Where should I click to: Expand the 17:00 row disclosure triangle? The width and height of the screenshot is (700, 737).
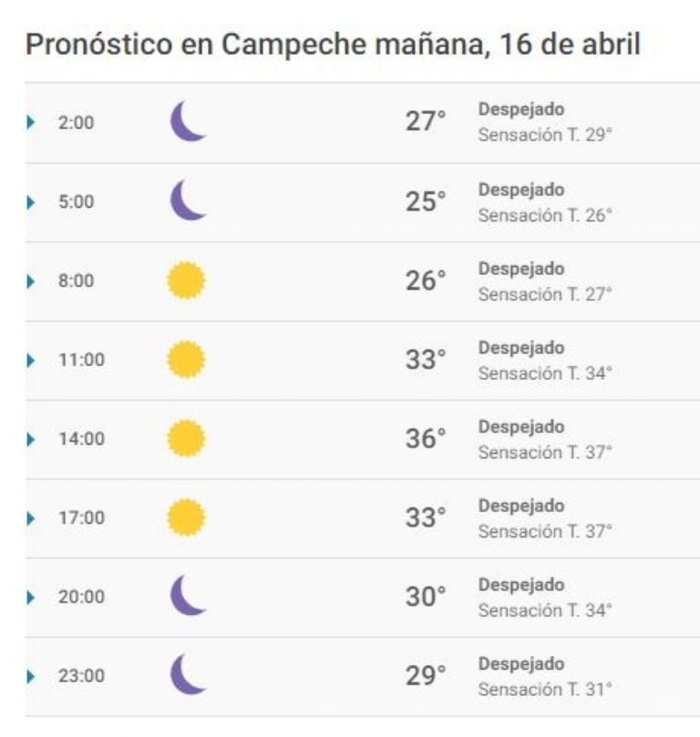pos(31,518)
